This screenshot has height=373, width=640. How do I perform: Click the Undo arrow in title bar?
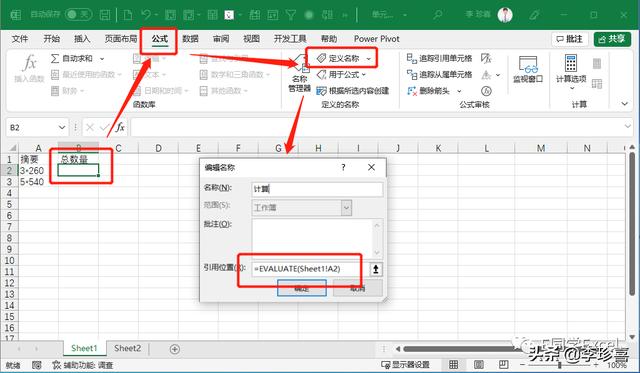tap(146, 15)
